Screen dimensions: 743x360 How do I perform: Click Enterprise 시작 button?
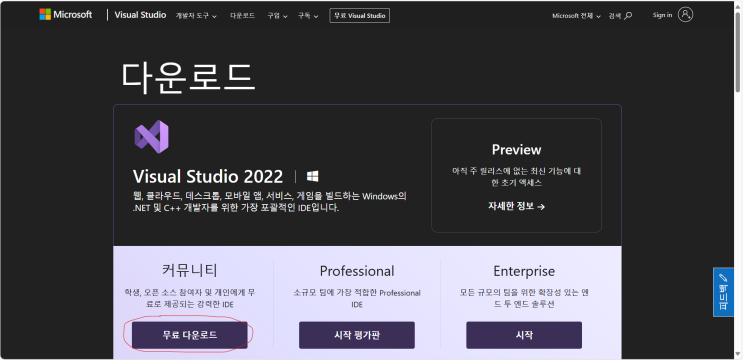point(524,335)
